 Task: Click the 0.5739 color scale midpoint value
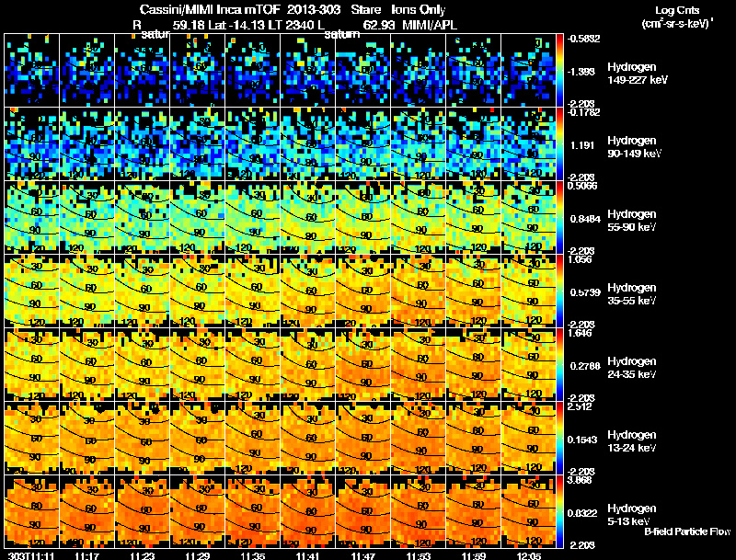tap(585, 292)
